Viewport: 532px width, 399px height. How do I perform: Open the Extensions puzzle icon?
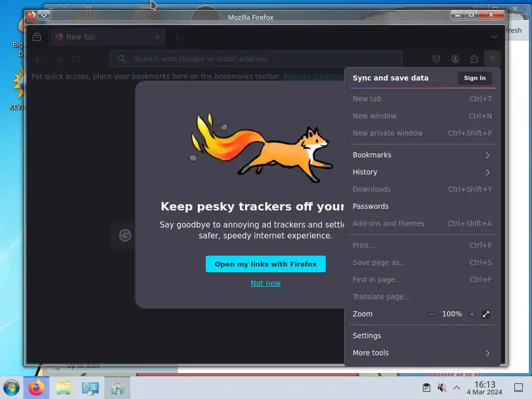474,59
